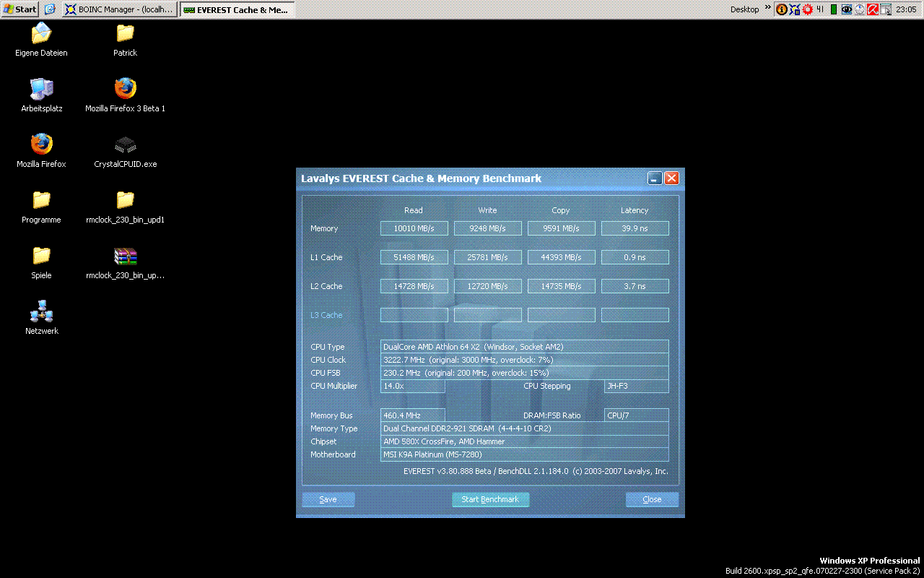Open the Eigene Dateien desktop folder
924x578 pixels.
(41, 33)
